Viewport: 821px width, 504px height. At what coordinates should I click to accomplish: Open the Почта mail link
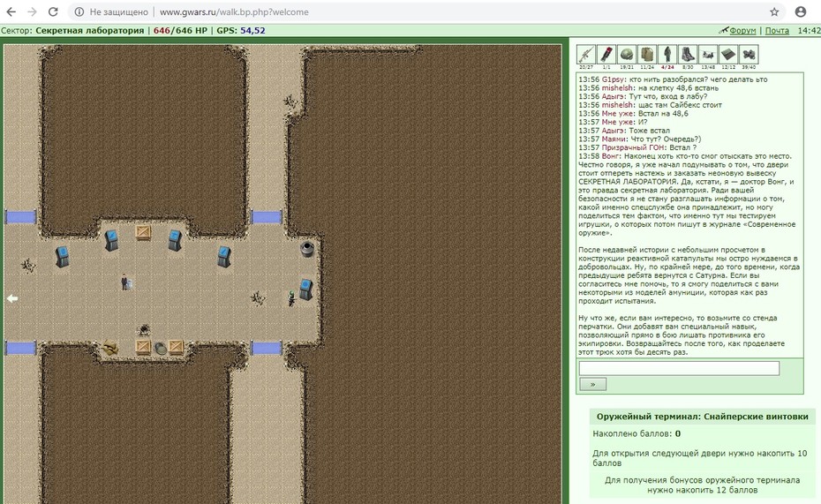click(x=777, y=30)
